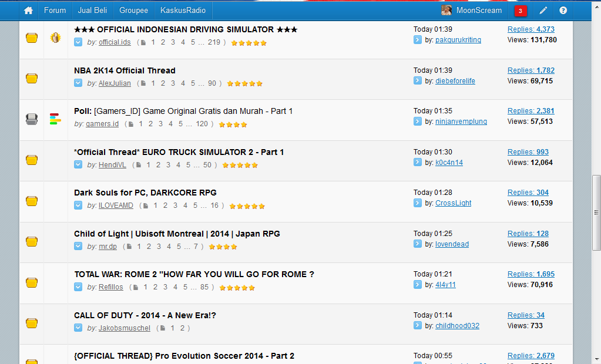Go to Kaskus home via house icon

[28, 11]
